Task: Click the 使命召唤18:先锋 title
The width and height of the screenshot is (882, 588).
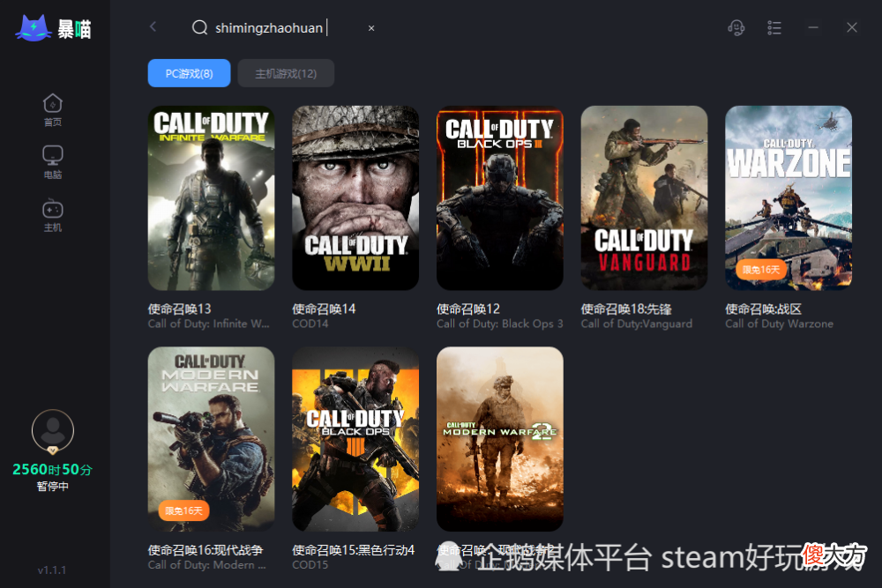Action: click(626, 309)
